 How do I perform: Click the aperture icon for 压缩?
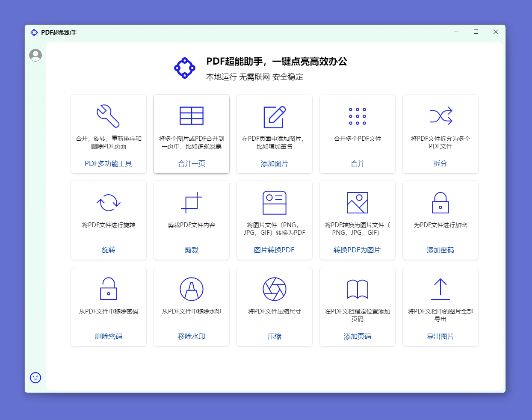coord(275,289)
